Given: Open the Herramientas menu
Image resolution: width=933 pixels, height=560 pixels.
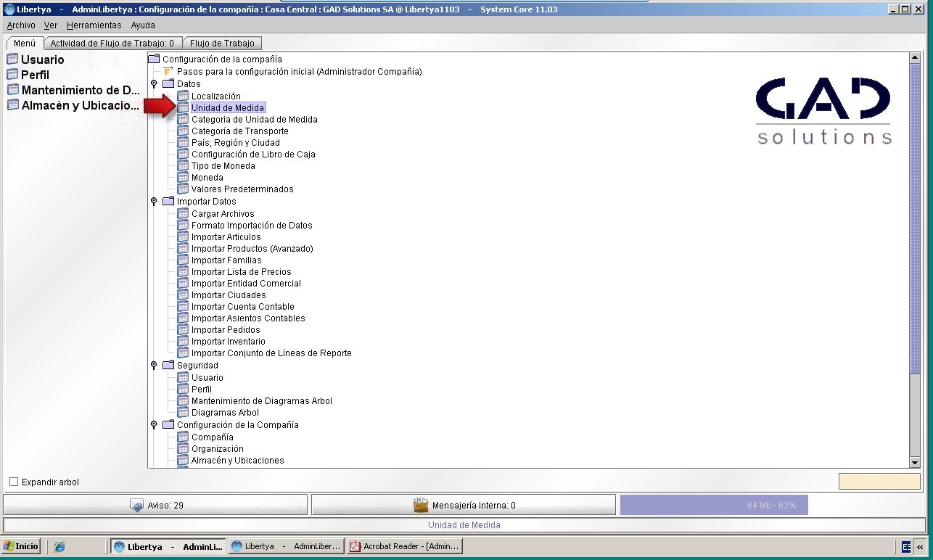Looking at the screenshot, I should [x=94, y=25].
